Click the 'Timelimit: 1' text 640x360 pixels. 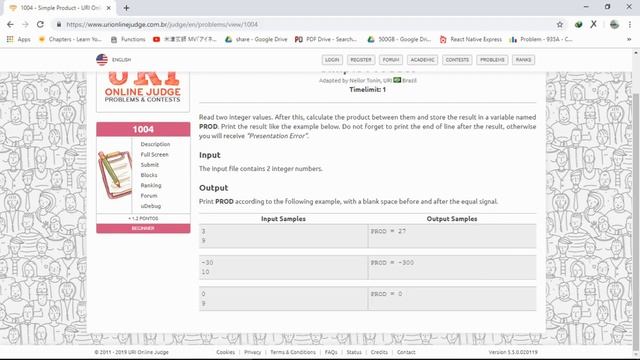367,89
